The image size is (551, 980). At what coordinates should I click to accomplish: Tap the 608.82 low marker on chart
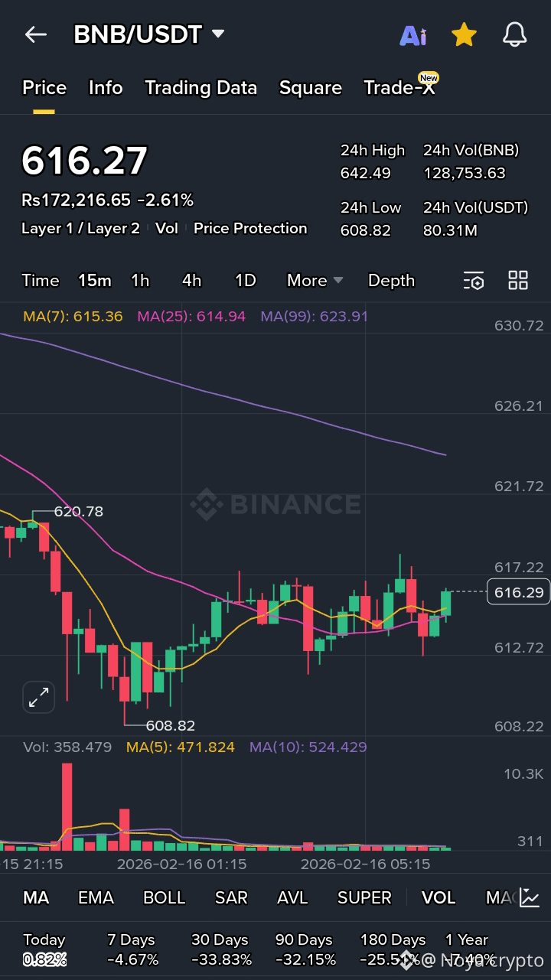click(170, 725)
